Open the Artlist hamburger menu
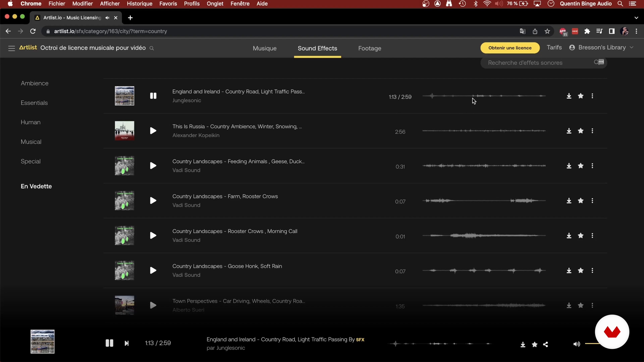The image size is (644, 362). click(x=12, y=48)
